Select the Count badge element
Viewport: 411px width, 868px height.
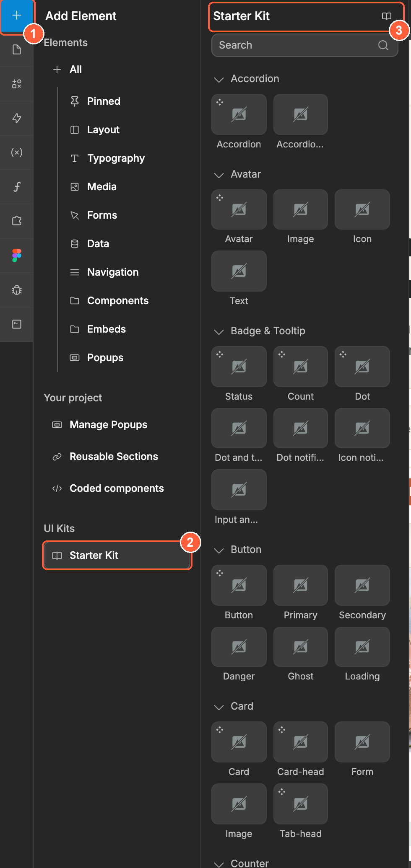click(301, 366)
